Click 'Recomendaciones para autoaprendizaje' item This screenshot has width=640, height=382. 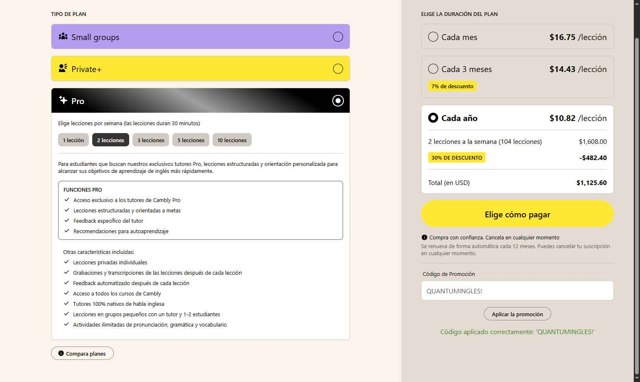121,231
